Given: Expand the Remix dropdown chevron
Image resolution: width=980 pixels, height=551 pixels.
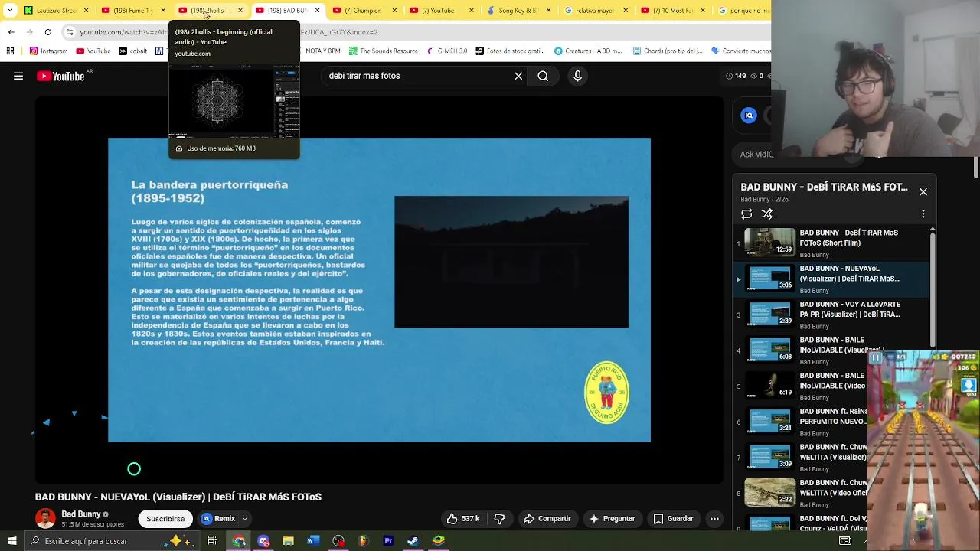Looking at the screenshot, I should pos(245,518).
